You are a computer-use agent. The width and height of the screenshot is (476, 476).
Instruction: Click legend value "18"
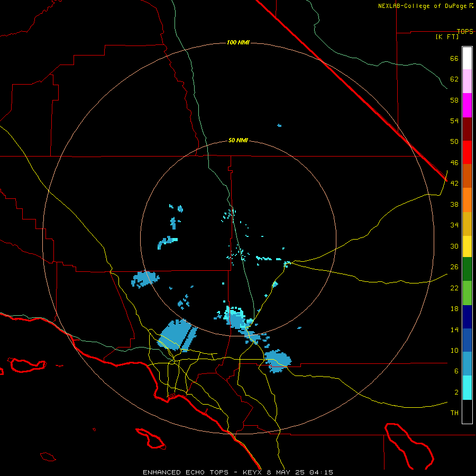tap(454, 309)
